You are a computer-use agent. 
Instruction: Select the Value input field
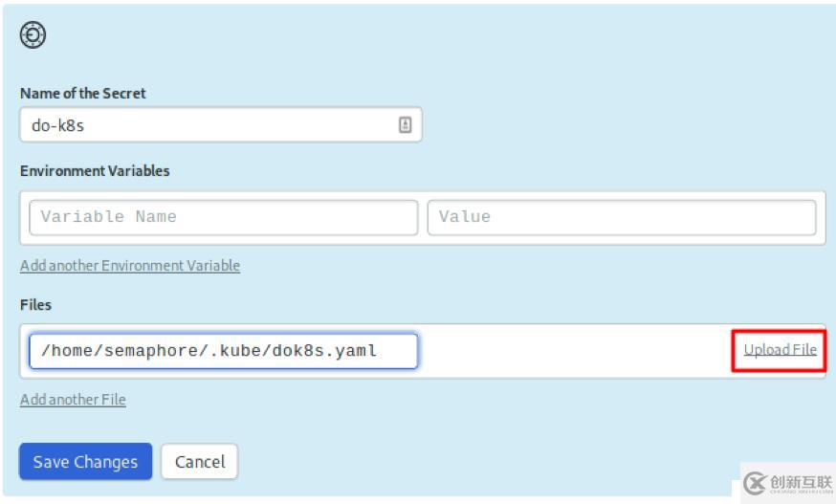(622, 217)
